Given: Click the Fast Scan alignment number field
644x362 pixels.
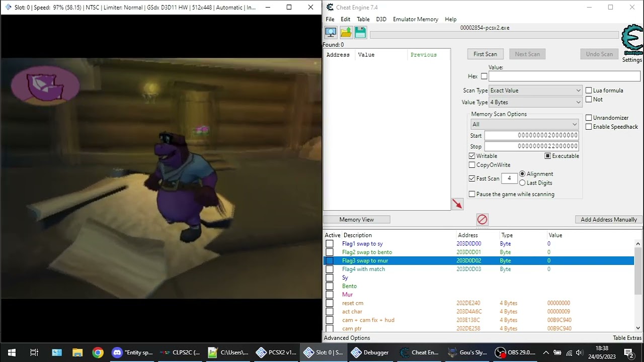Looking at the screenshot, I should (509, 178).
